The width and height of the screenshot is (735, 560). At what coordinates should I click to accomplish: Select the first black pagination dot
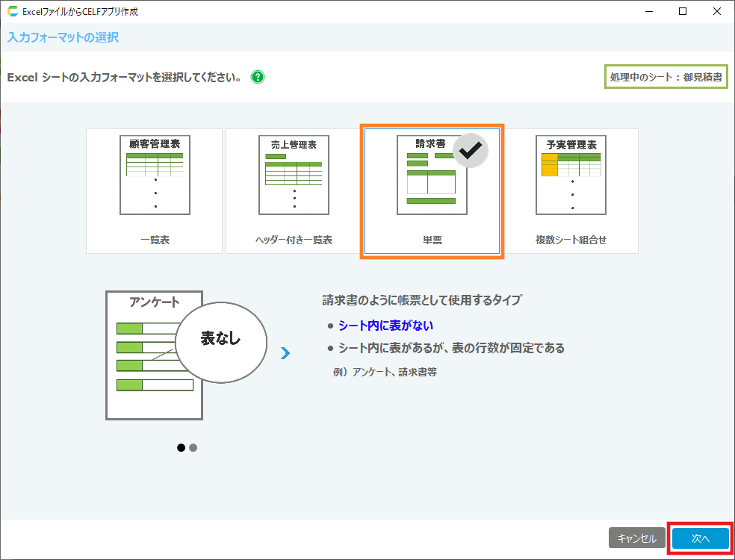(181, 447)
